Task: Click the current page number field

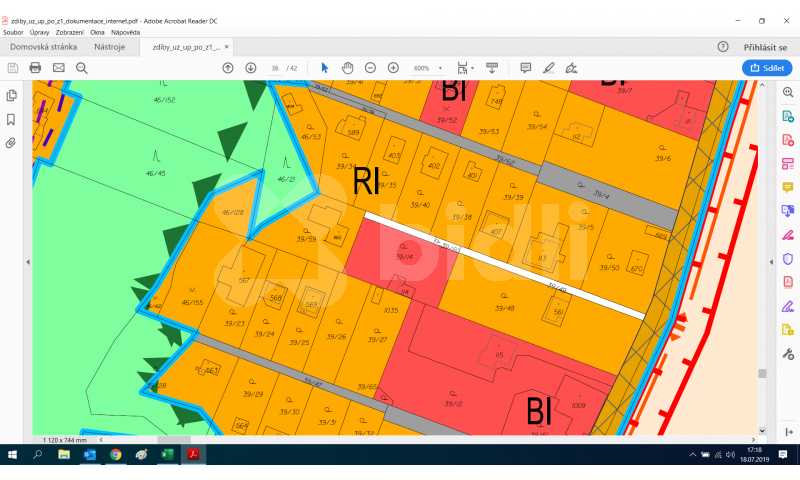Action: 274,68
